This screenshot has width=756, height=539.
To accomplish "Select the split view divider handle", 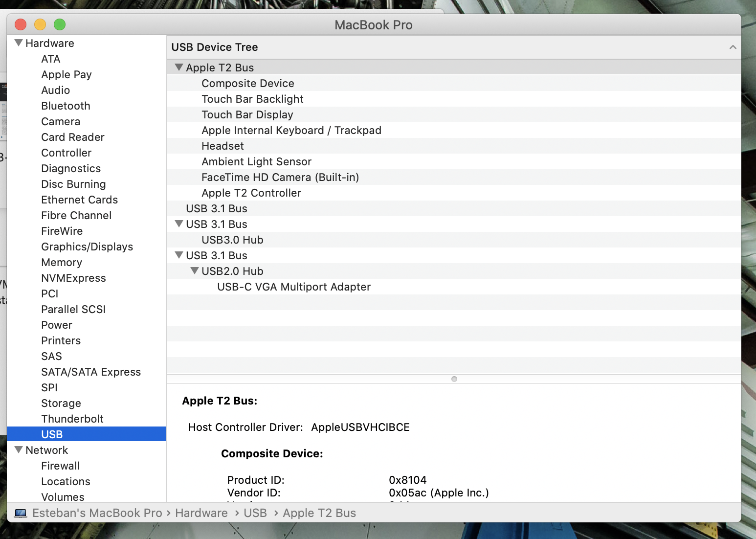I will (x=454, y=379).
